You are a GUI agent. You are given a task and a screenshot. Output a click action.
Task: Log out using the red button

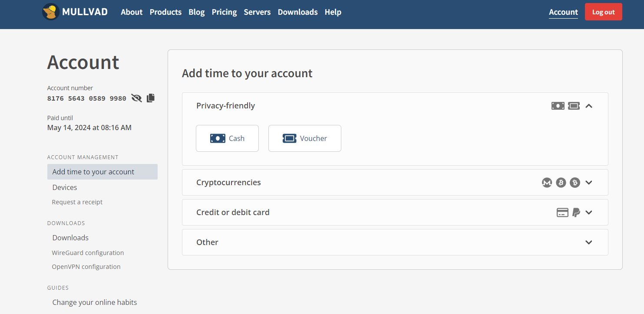coord(604,12)
